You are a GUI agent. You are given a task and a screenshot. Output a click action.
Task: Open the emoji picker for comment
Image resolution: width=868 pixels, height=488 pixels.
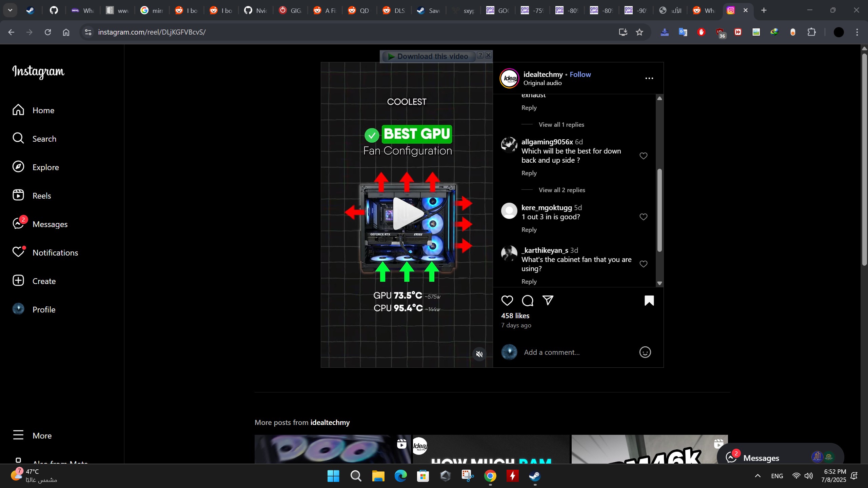[645, 352]
